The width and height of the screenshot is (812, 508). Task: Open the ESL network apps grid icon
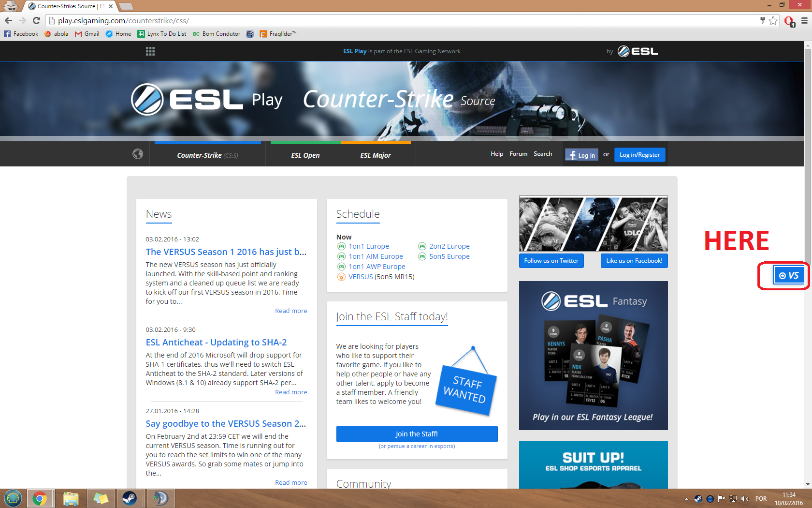tap(150, 51)
